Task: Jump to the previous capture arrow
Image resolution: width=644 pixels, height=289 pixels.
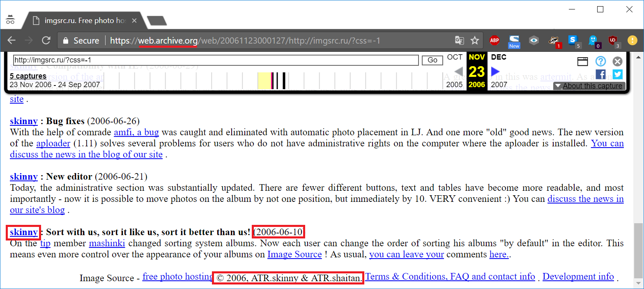Action: [458, 72]
